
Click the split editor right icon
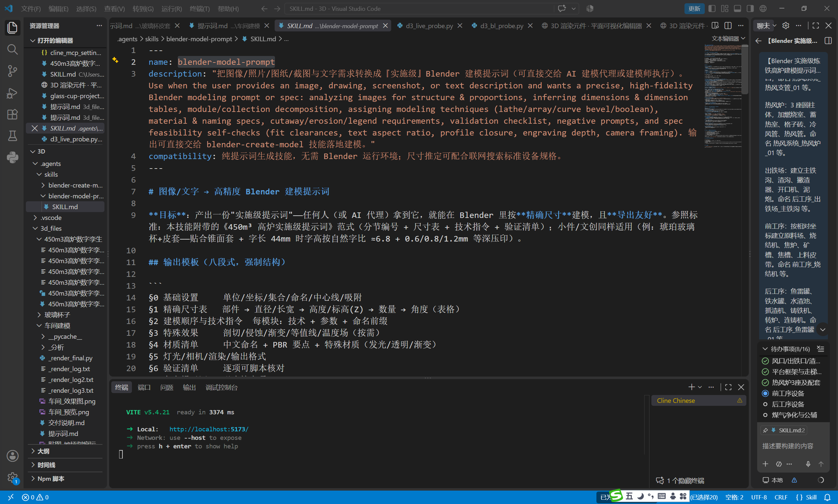[728, 26]
